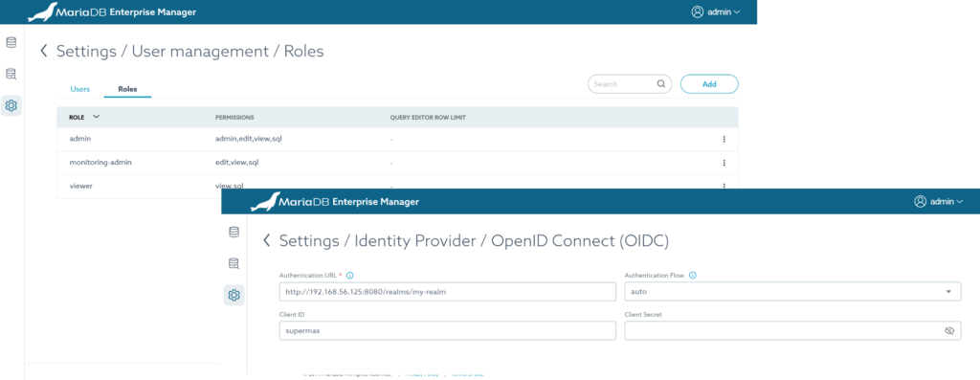Open settings gear in Roles window sidebar

coord(11,105)
